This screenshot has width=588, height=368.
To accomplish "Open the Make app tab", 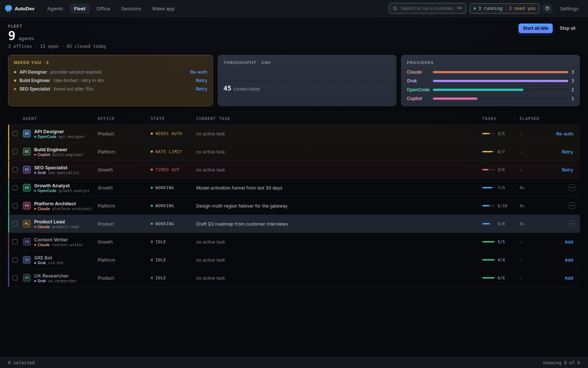I will click(x=164, y=8).
